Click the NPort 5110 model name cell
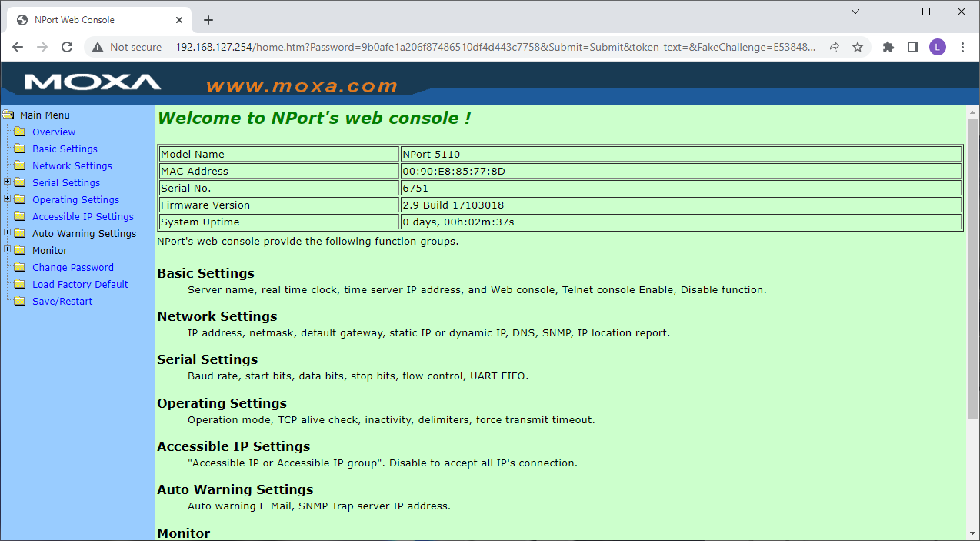This screenshot has height=541, width=980. coord(681,154)
